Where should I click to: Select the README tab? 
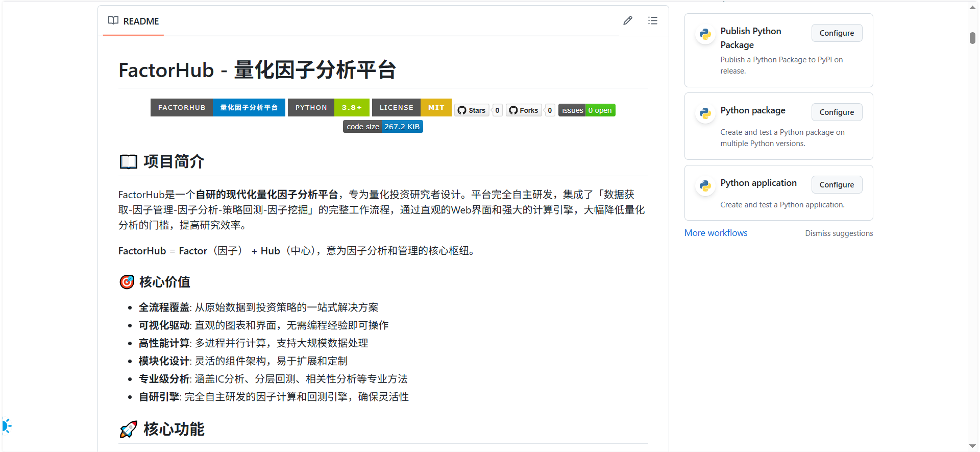[x=134, y=21]
